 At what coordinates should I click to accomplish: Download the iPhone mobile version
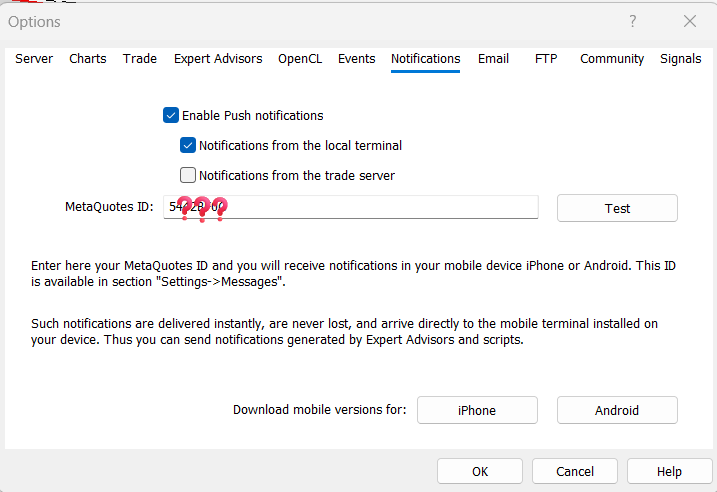click(x=477, y=410)
